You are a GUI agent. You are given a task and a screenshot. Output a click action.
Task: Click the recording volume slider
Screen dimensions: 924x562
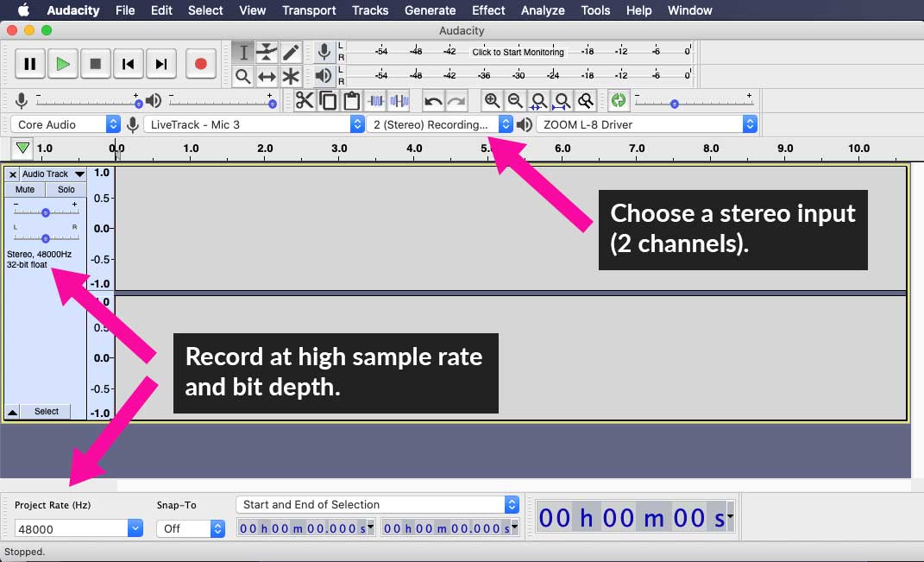87,102
